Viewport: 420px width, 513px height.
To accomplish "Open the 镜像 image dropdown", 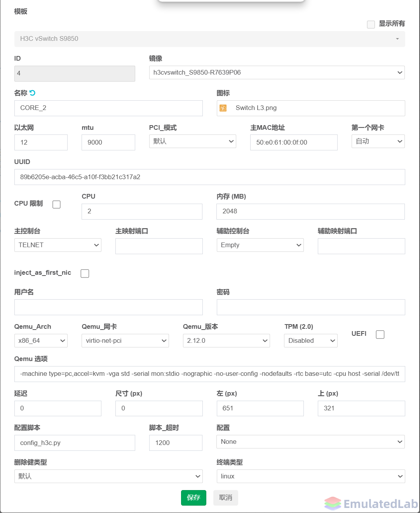I will pyautogui.click(x=277, y=73).
